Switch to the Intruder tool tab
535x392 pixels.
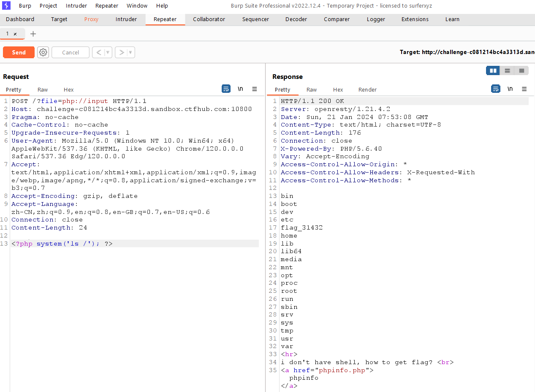click(x=126, y=19)
